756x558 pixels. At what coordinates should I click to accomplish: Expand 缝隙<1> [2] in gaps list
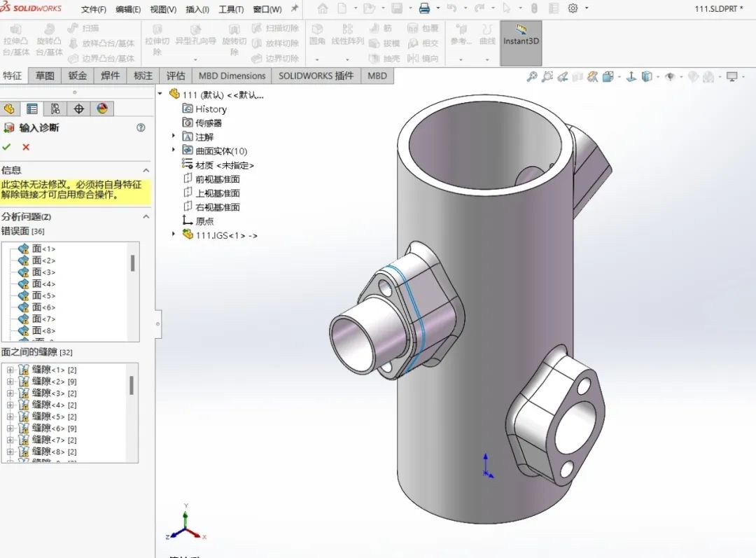click(x=10, y=370)
